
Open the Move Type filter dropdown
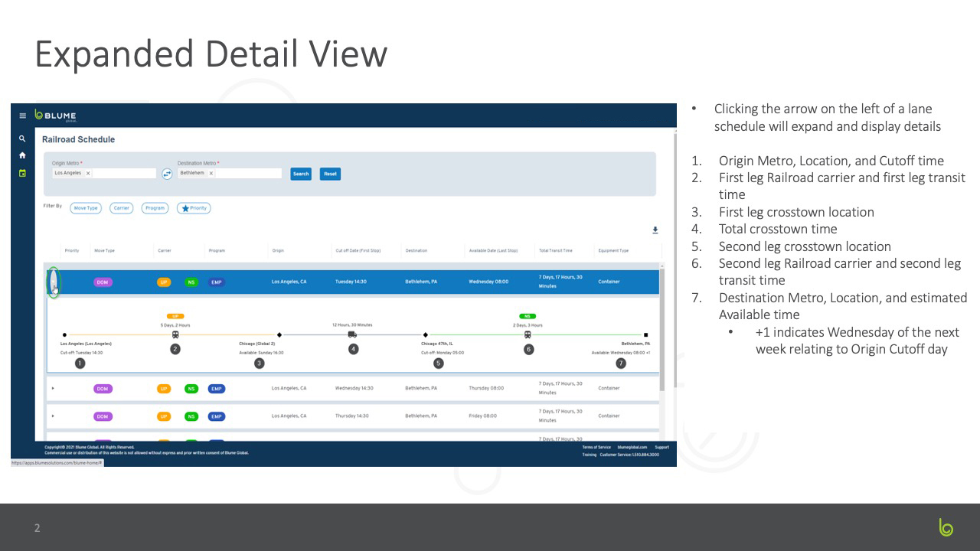tap(85, 208)
